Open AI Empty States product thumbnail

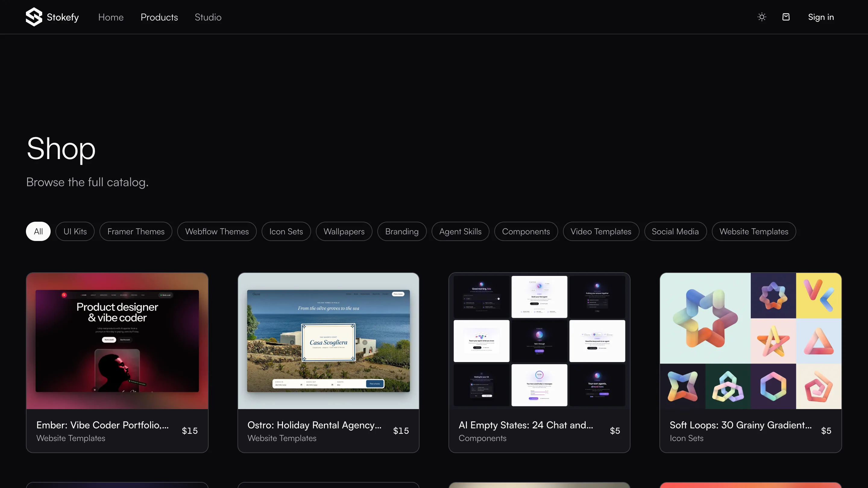click(539, 341)
